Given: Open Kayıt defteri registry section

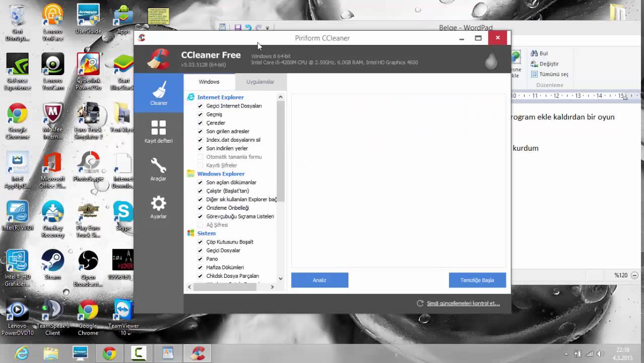Looking at the screenshot, I should (x=159, y=131).
